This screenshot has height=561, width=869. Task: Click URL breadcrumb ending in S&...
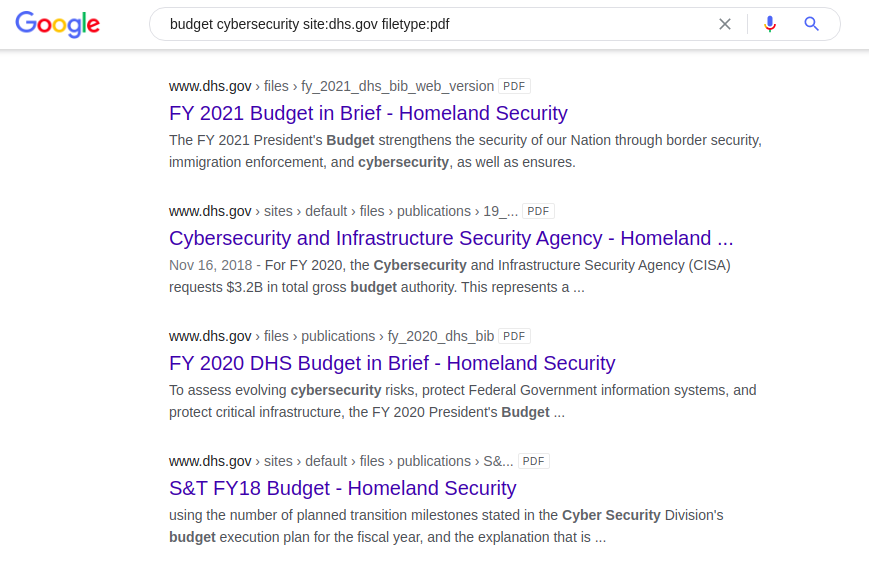(497, 461)
